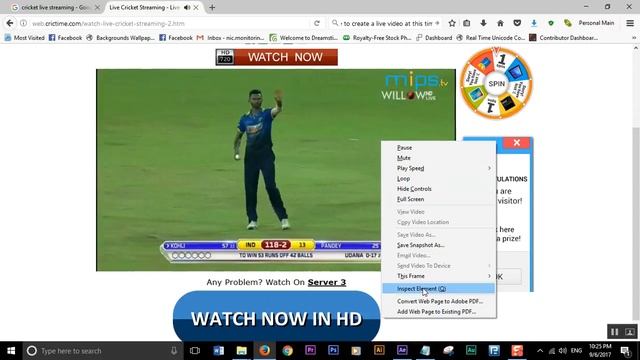Show bookmarks list icon in the toolbar
The image size is (640, 360).
467,23
